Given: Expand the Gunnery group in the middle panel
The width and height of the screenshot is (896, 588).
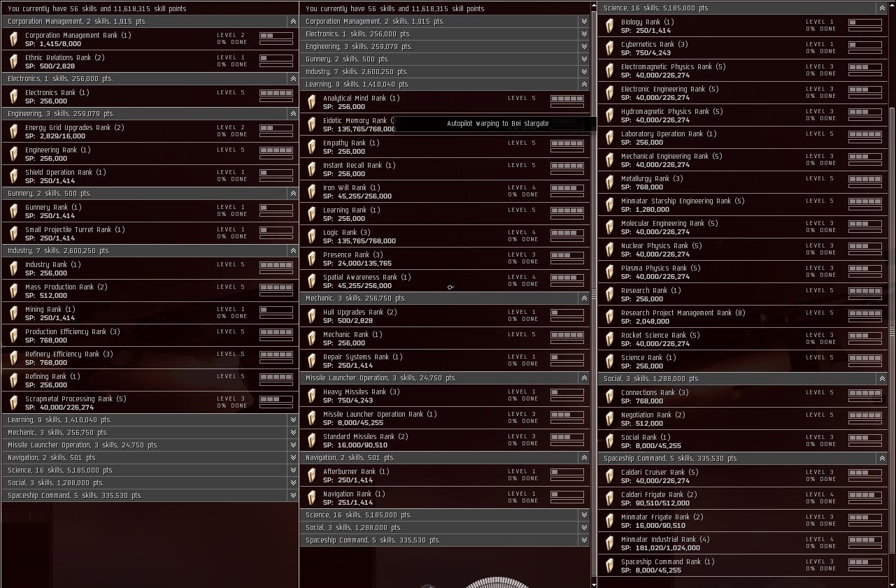Looking at the screenshot, I should [x=584, y=59].
